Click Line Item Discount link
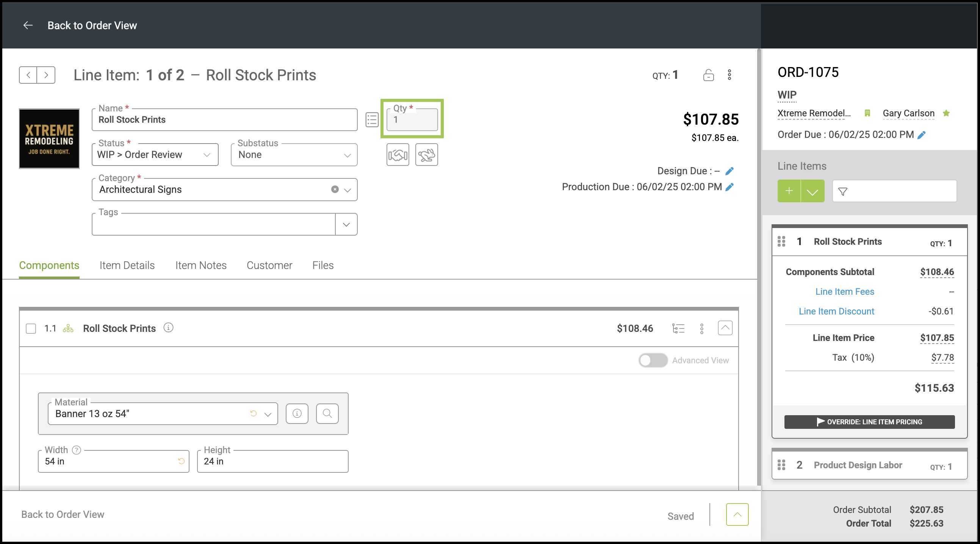 [x=836, y=311]
